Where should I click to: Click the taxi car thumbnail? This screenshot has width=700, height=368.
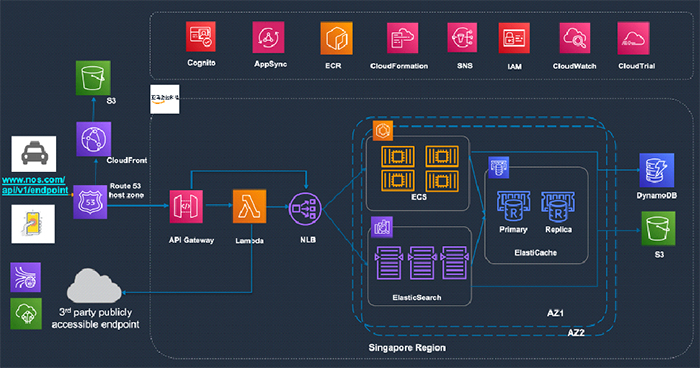point(34,154)
